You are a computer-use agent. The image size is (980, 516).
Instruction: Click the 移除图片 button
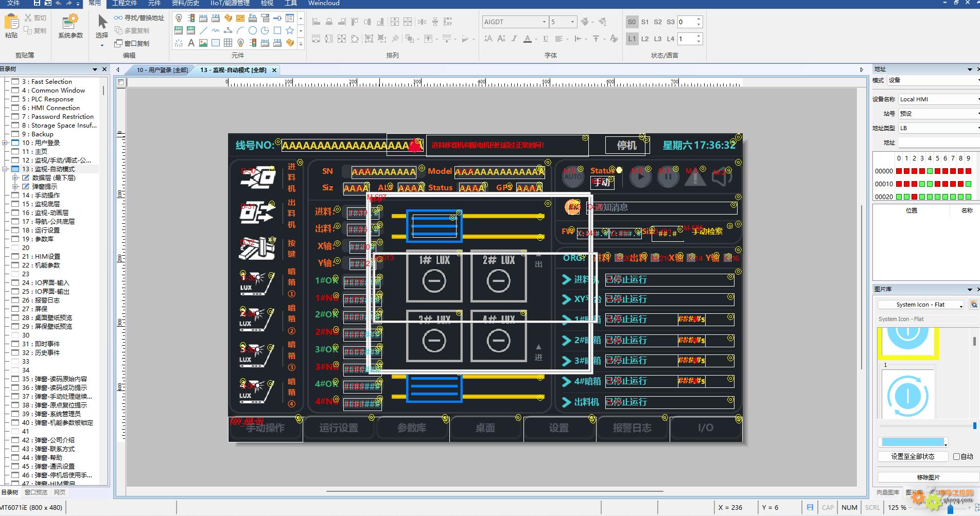(928, 477)
